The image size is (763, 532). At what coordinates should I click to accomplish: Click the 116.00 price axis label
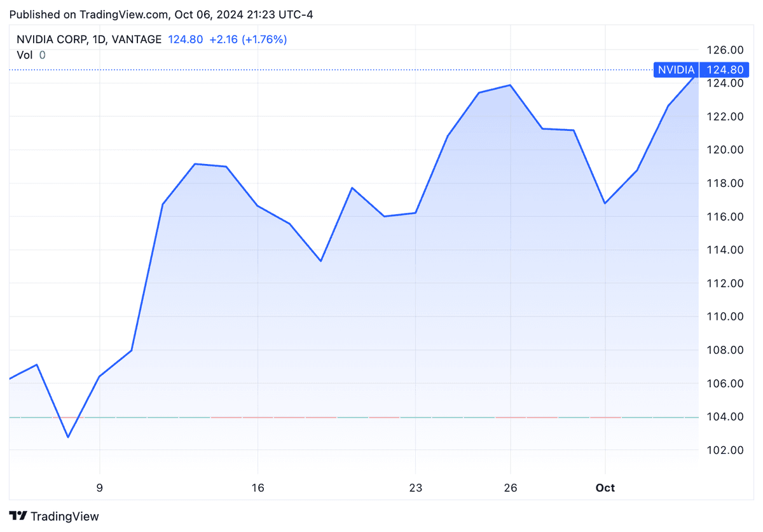pyautogui.click(x=725, y=217)
